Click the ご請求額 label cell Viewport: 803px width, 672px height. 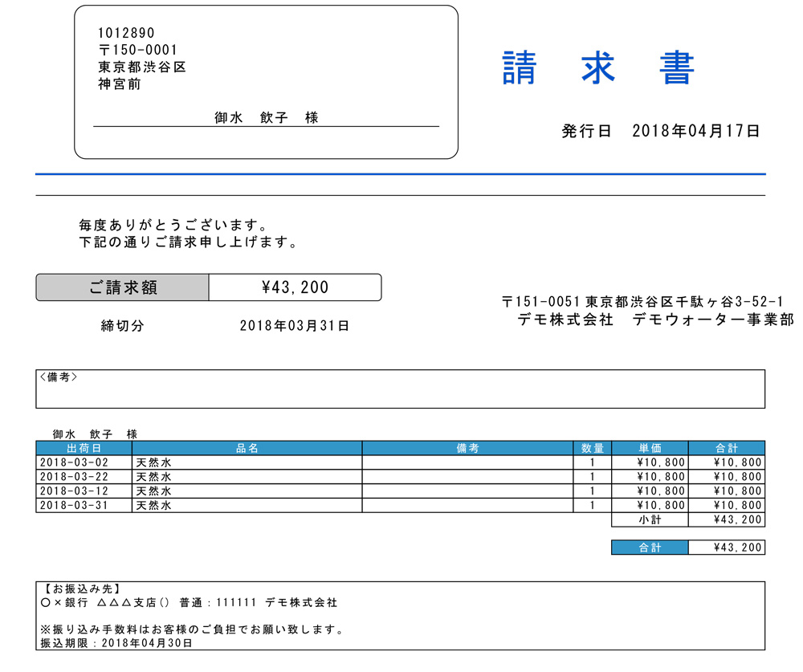(x=123, y=287)
